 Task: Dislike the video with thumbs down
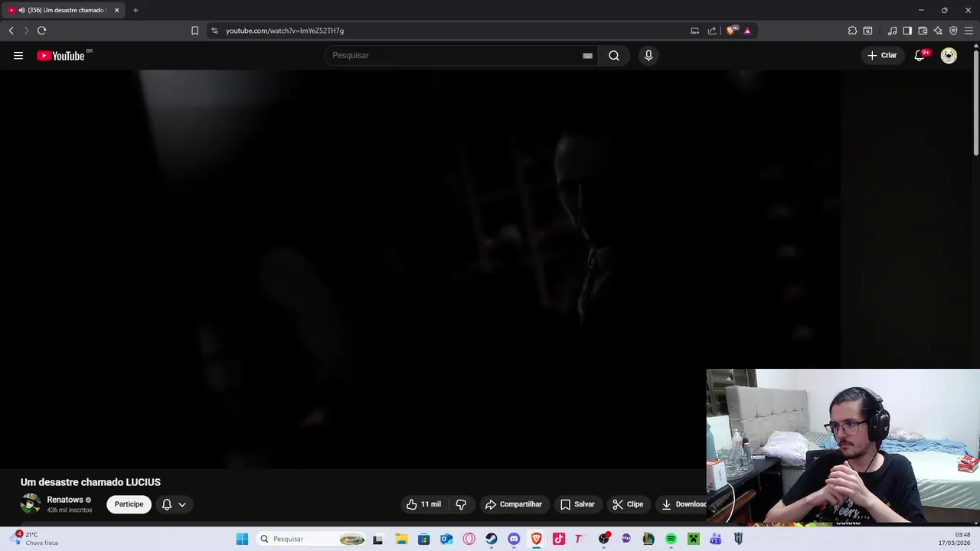pos(461,504)
